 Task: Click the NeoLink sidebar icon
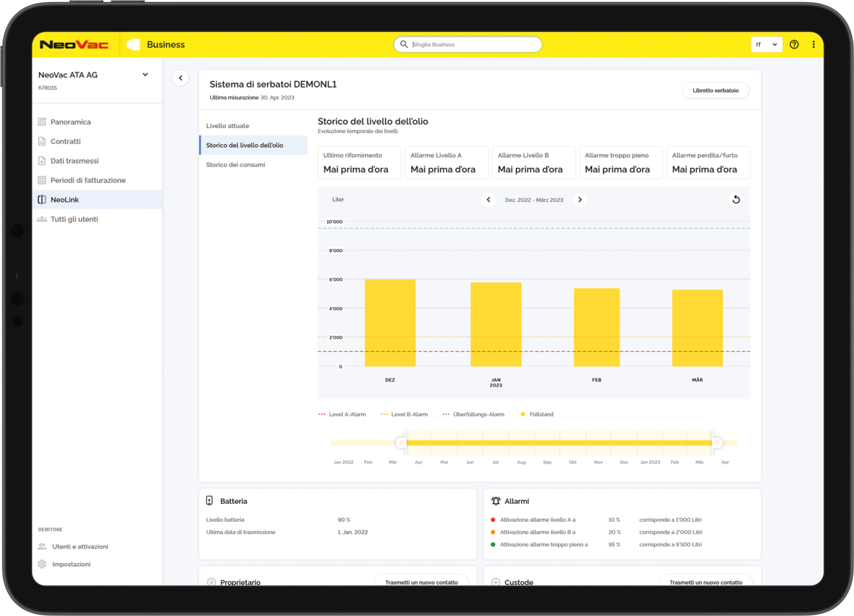click(x=42, y=200)
